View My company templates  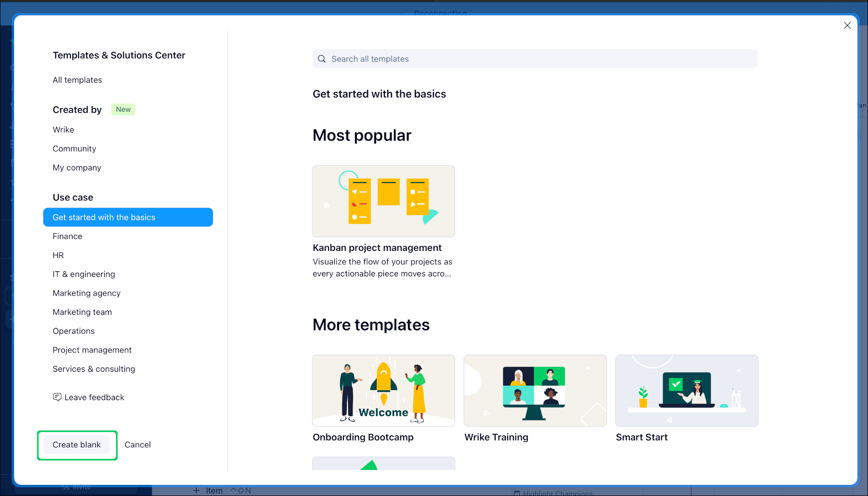point(77,168)
